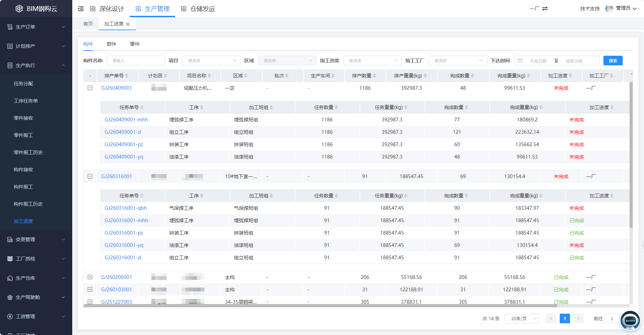Collapse the 生产执行 menu chevron

coord(63,65)
